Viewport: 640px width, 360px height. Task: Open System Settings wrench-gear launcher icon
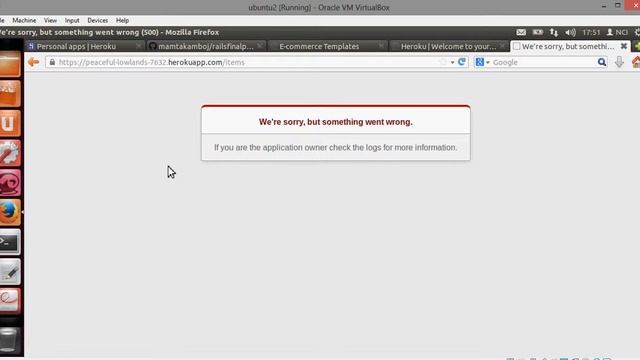[10, 153]
